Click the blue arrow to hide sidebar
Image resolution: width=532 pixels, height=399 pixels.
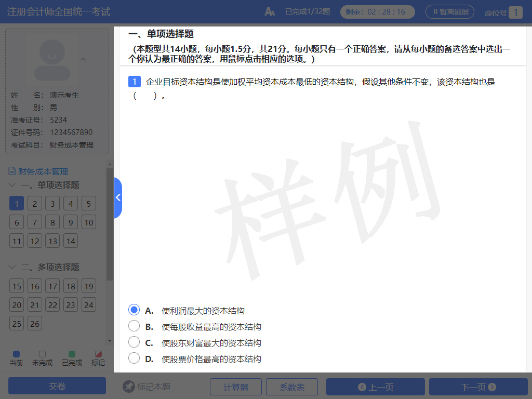click(x=117, y=197)
